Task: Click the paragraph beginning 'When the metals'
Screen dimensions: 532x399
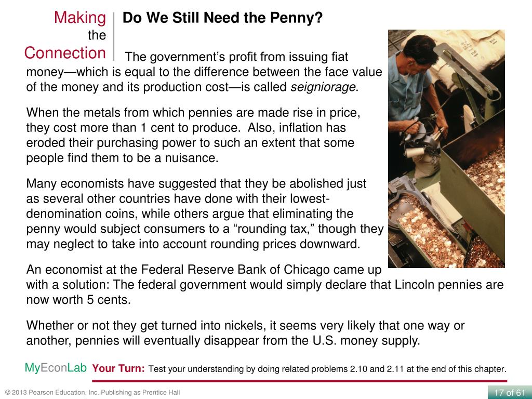Action: click(193, 135)
